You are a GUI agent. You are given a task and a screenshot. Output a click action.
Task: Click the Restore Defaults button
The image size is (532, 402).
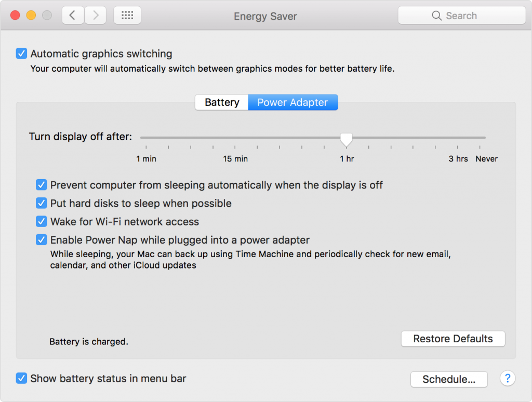[x=453, y=339]
